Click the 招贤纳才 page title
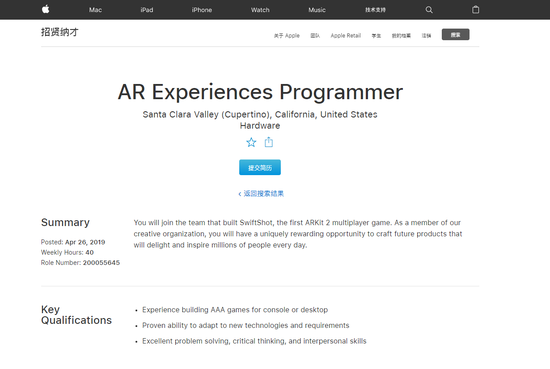The image size is (550, 369). click(x=60, y=32)
